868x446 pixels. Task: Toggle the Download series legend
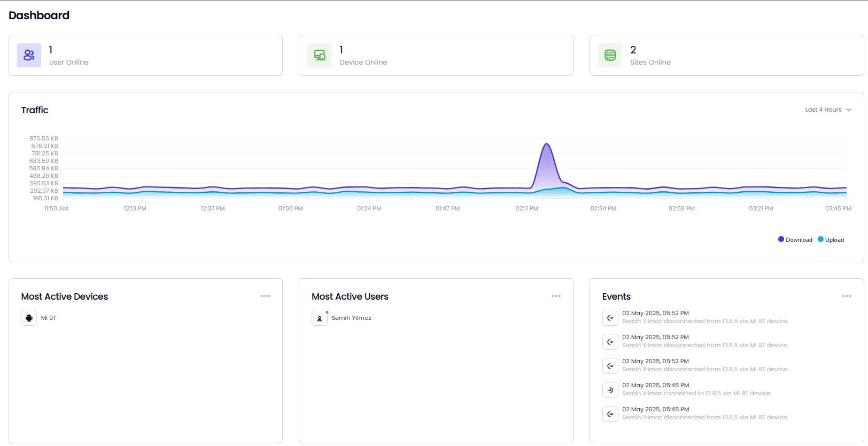tap(795, 240)
